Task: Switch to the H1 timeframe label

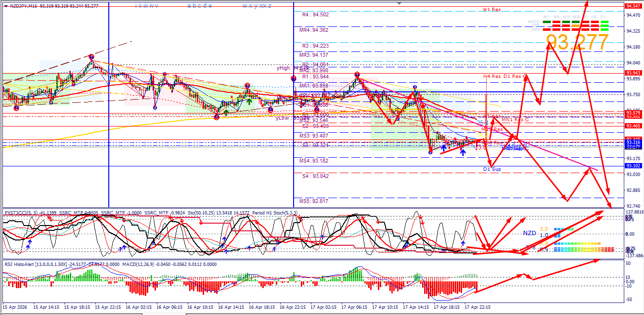Action: [585, 16]
